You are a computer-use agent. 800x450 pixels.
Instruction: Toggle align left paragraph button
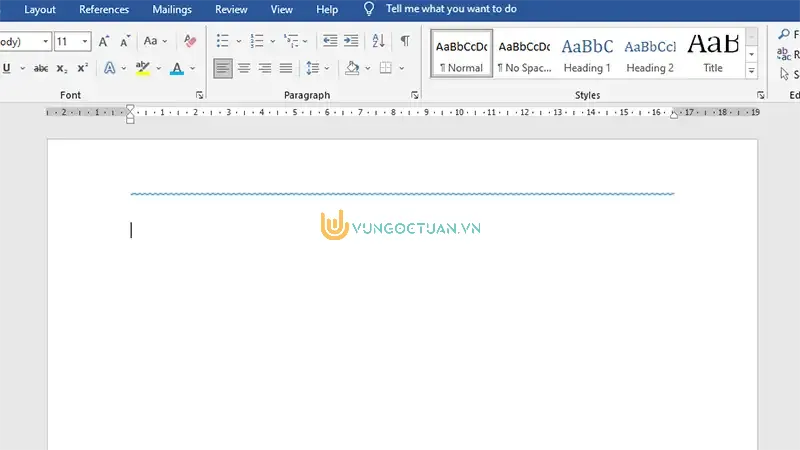[x=223, y=68]
